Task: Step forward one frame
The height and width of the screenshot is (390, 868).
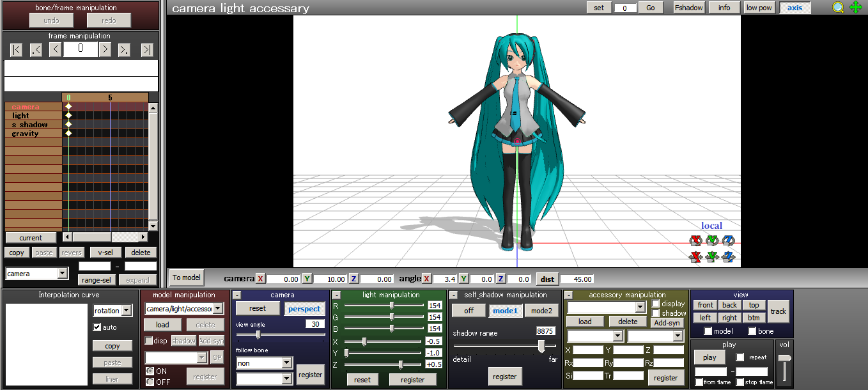Action: coord(105,50)
